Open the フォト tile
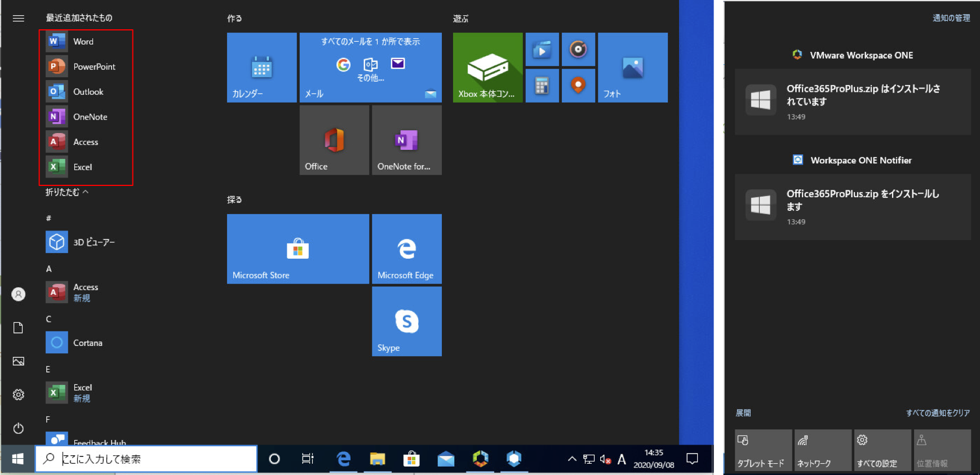Screen dimensions: 980x475 click(x=633, y=68)
